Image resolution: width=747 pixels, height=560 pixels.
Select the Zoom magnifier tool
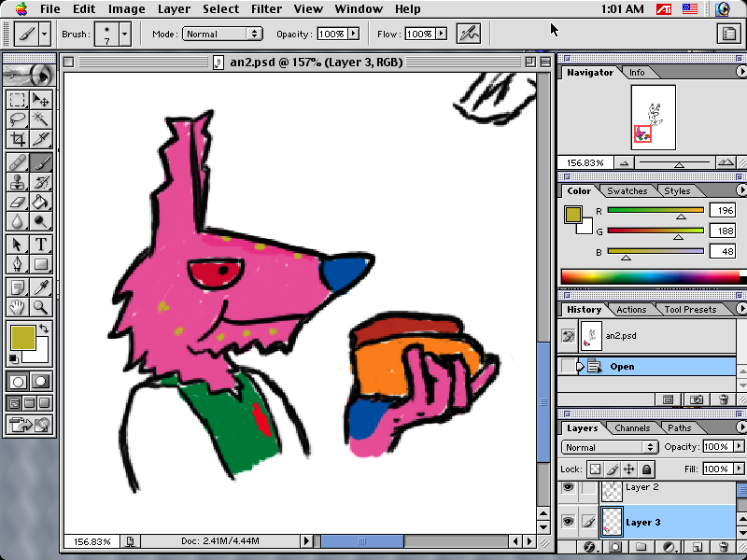click(x=41, y=306)
